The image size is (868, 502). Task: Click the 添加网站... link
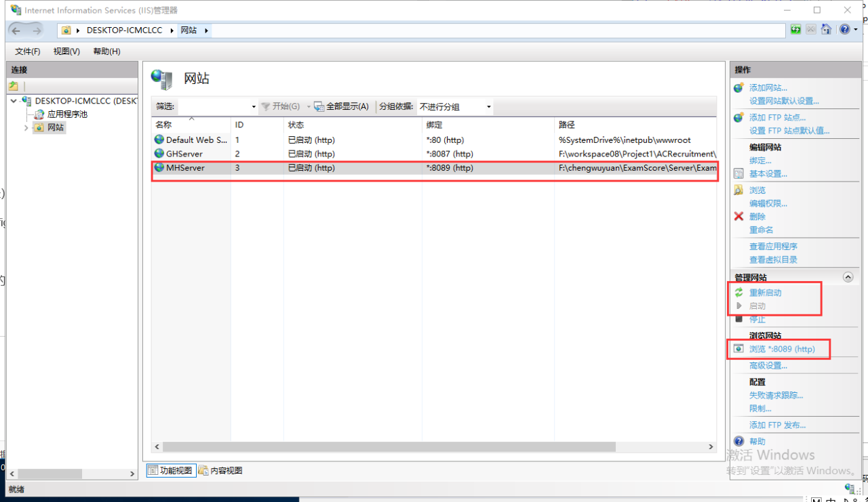click(768, 88)
